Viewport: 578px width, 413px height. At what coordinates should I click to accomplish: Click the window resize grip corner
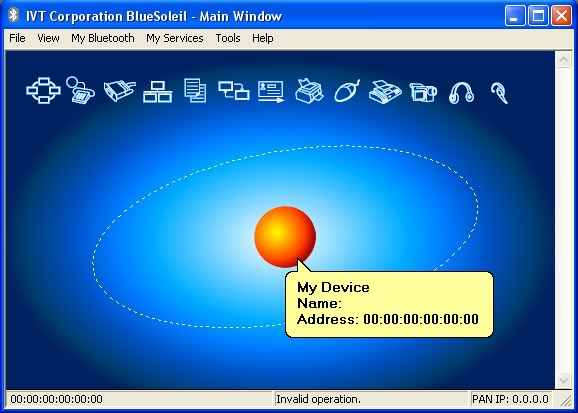click(564, 400)
